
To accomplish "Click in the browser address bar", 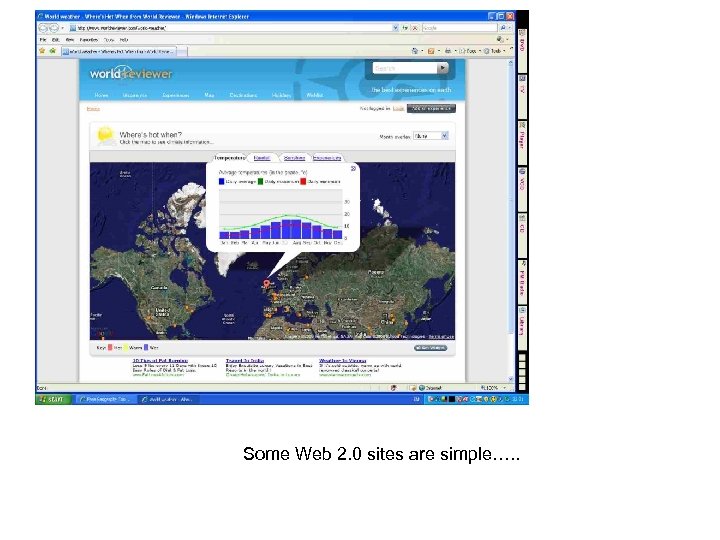I will (232, 28).
